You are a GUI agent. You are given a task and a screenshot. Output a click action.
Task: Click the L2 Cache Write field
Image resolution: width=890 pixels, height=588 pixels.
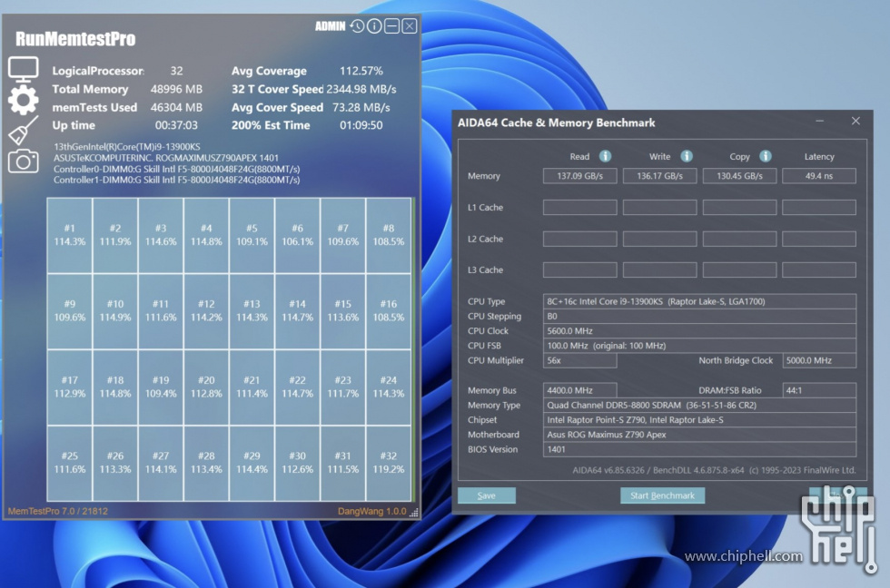click(659, 239)
